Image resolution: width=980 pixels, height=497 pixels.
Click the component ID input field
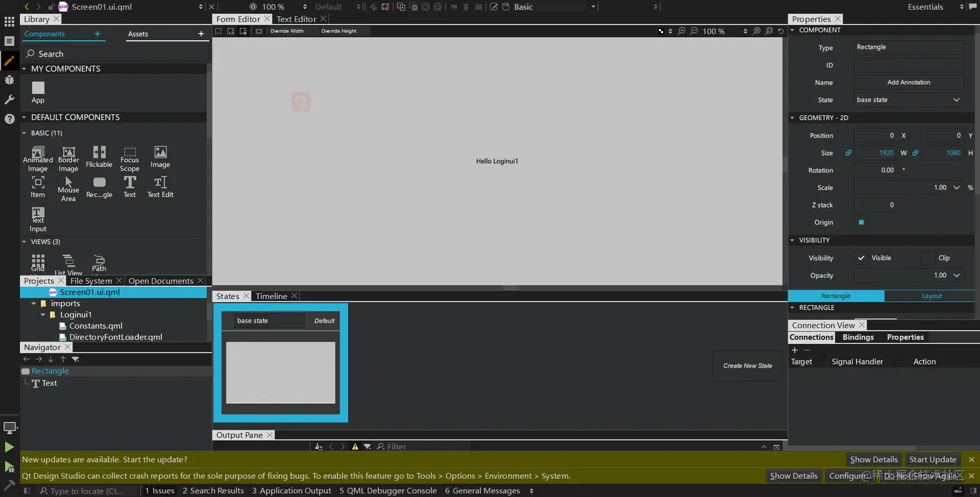point(908,65)
